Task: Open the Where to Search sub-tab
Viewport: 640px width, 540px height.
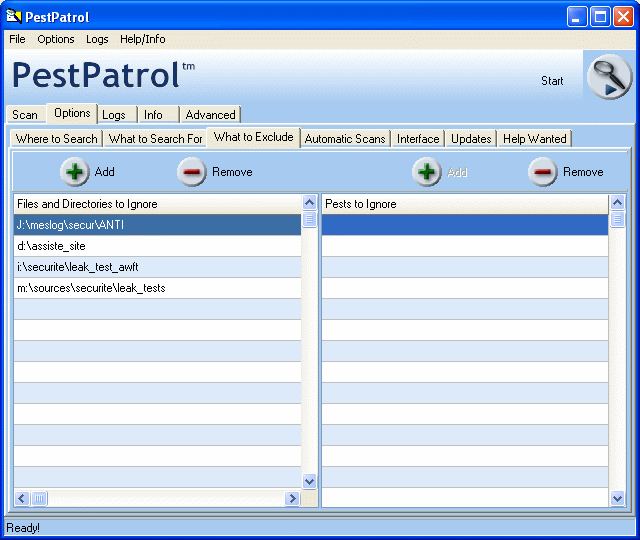Action: (57, 139)
